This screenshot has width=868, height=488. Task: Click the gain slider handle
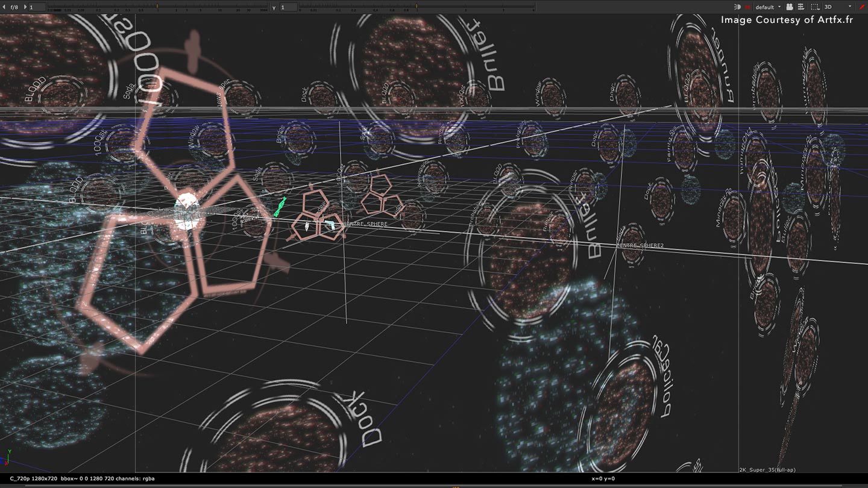157,7
